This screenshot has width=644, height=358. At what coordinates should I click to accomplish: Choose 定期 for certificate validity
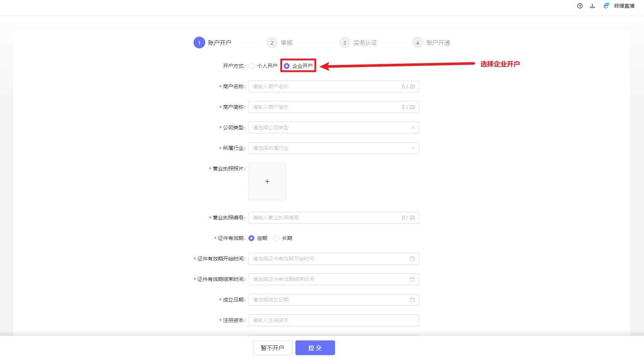(251, 238)
